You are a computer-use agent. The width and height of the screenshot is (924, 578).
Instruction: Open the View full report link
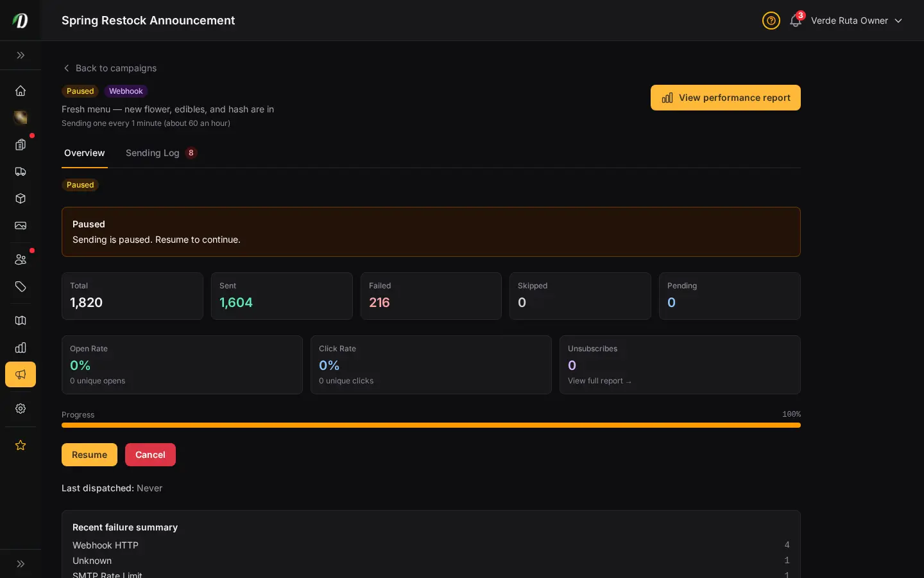(599, 381)
